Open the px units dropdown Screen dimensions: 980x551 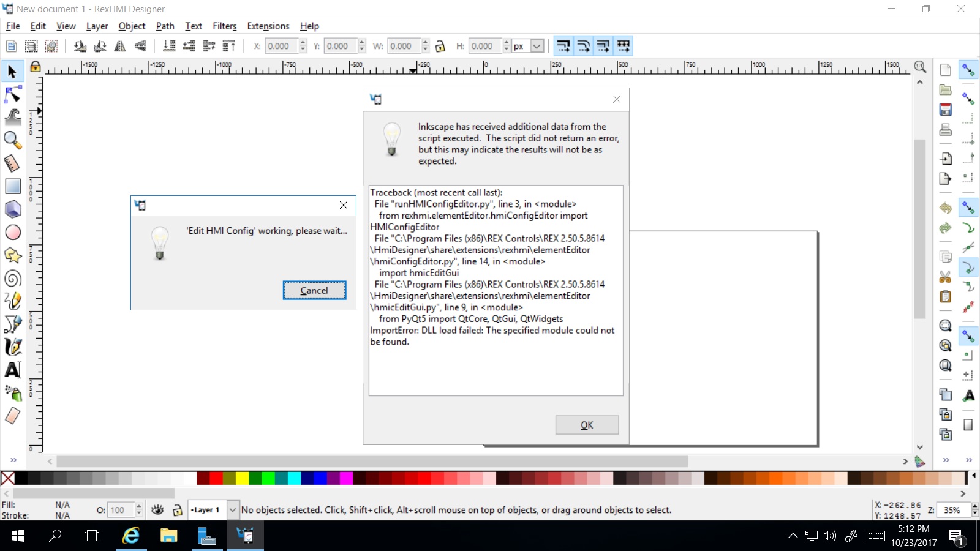[x=537, y=46]
